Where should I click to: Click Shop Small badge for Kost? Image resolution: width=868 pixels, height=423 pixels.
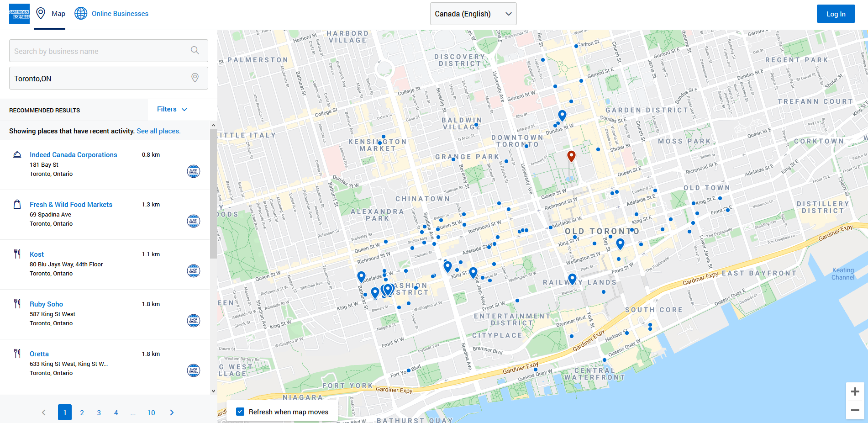[194, 271]
